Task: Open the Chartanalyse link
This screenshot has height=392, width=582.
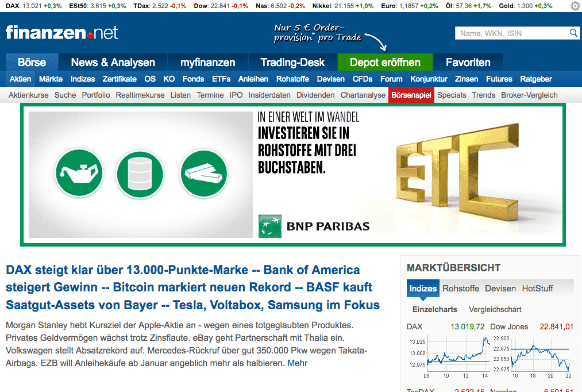Action: pyautogui.click(x=363, y=95)
